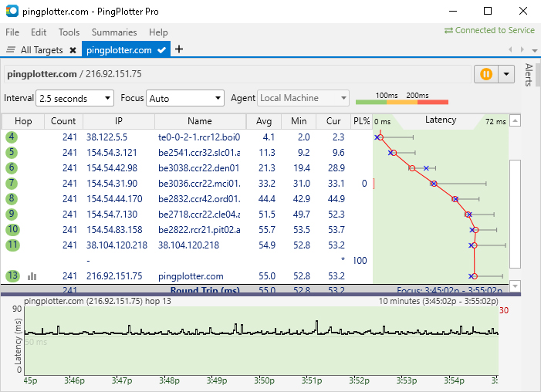Click the latency 100ms 200ms color scale
The height and width of the screenshot is (392, 541).
(401, 100)
